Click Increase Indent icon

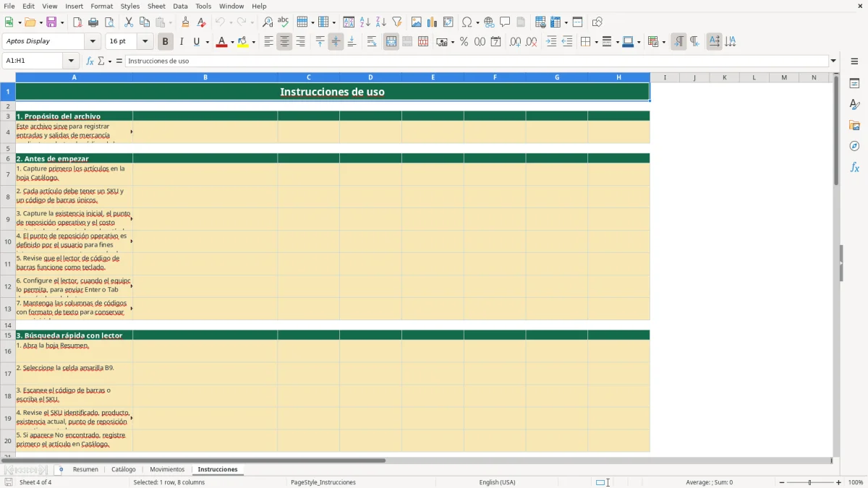[551, 42]
